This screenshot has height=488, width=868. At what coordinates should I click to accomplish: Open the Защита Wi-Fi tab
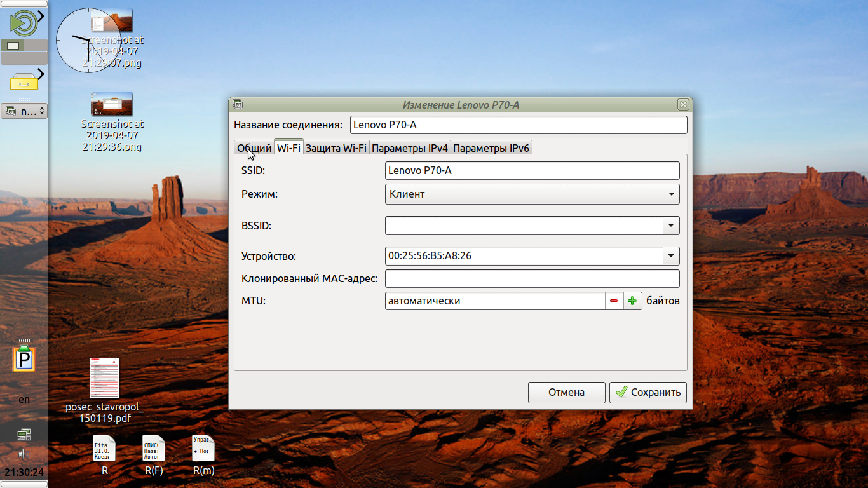point(336,148)
